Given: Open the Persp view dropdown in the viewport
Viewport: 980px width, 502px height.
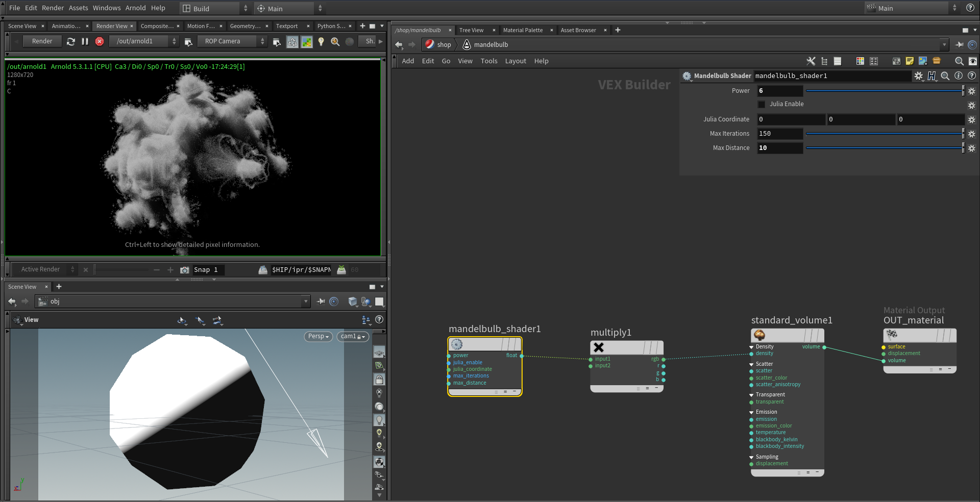Looking at the screenshot, I should [x=317, y=336].
